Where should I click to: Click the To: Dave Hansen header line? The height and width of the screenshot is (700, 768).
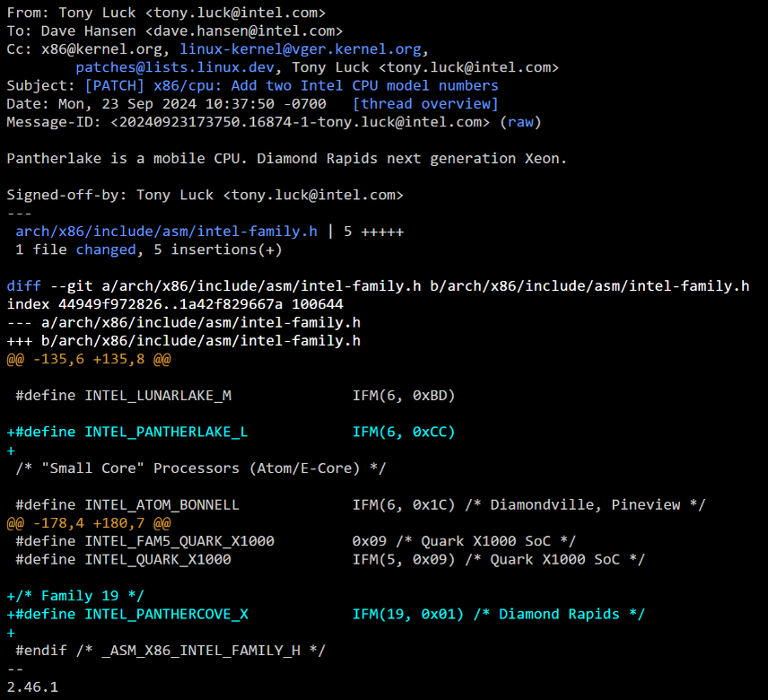click(175, 31)
